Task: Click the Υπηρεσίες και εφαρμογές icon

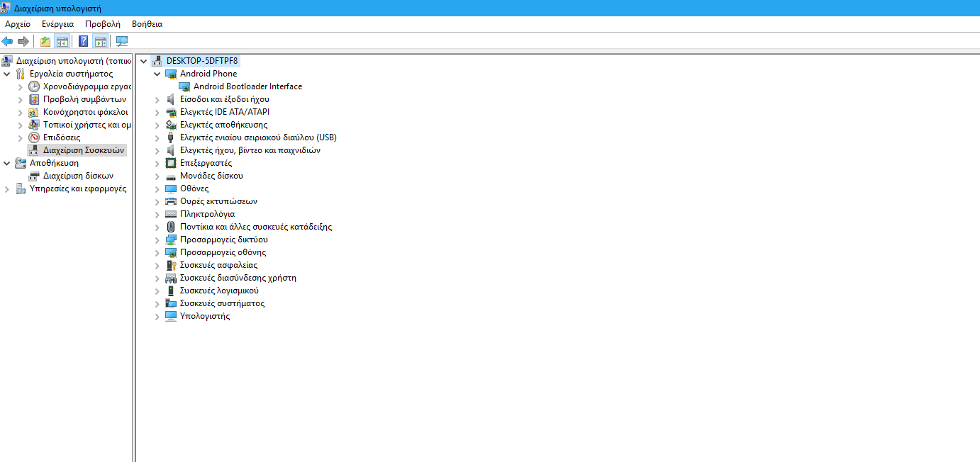Action: 21,188
